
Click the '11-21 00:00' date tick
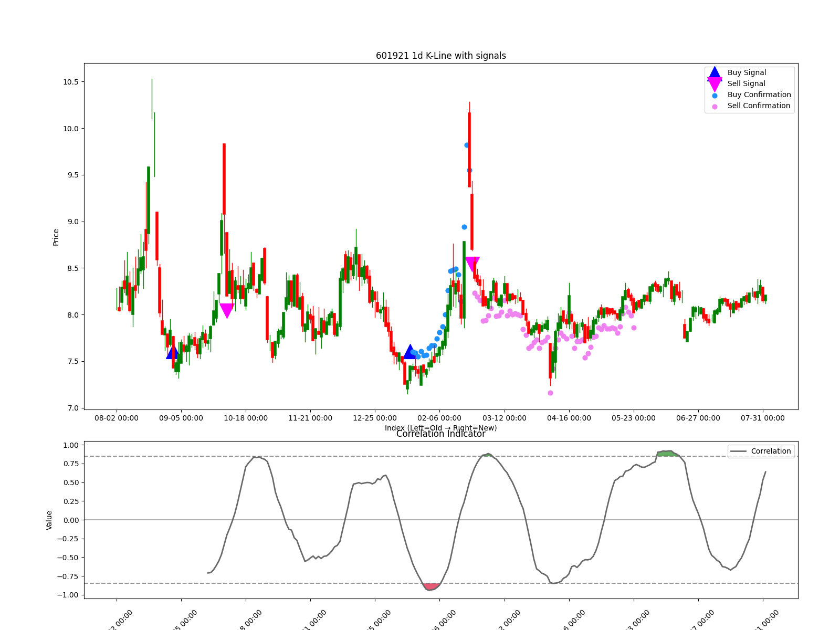point(310,418)
